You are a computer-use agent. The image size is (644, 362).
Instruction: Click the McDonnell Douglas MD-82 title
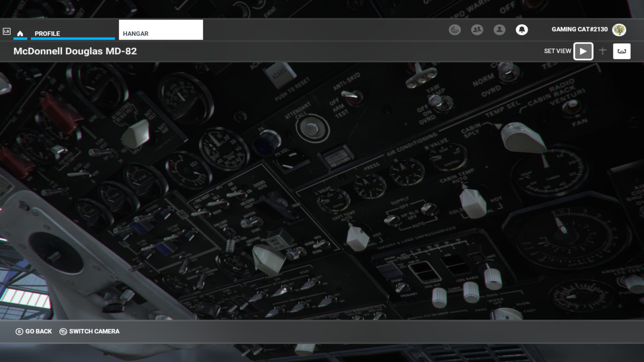pyautogui.click(x=75, y=51)
